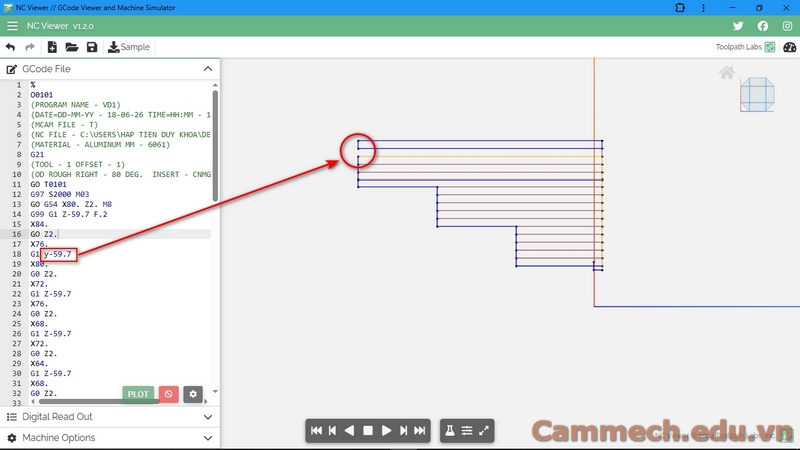Click the red cancel plot button
Screen dimensions: 800x450
point(168,394)
